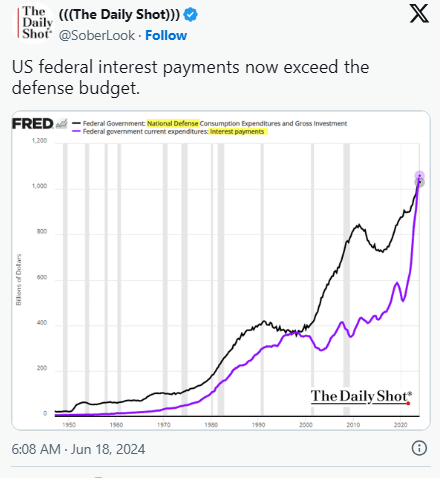Open the @SoberLook handle link
Screen dimensions: 440x478
[x=97, y=35]
